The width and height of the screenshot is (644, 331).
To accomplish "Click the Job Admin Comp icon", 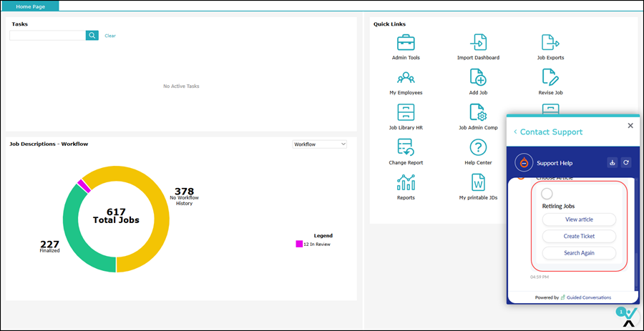I will (478, 112).
